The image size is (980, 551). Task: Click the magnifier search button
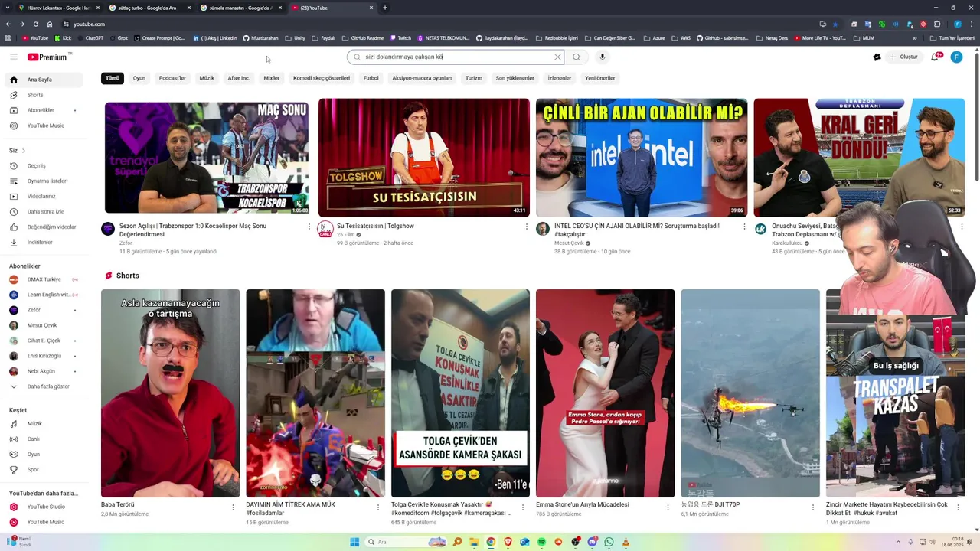(x=577, y=57)
